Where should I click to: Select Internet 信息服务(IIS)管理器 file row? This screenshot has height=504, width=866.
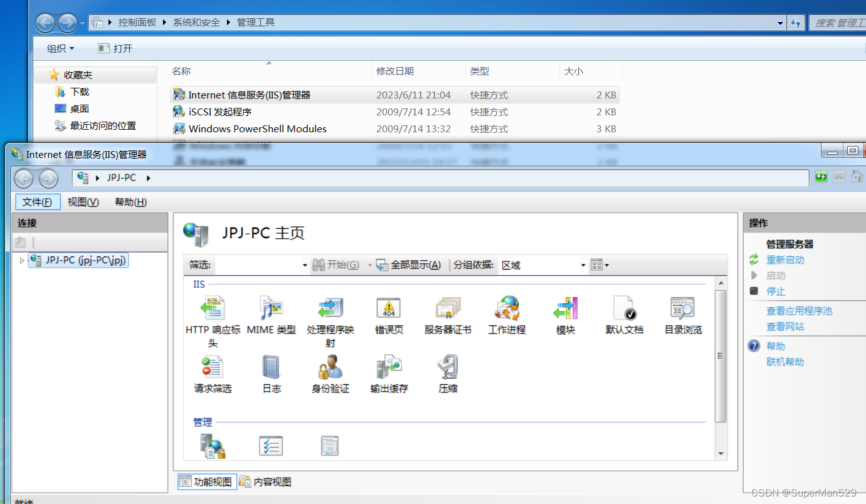click(395, 95)
